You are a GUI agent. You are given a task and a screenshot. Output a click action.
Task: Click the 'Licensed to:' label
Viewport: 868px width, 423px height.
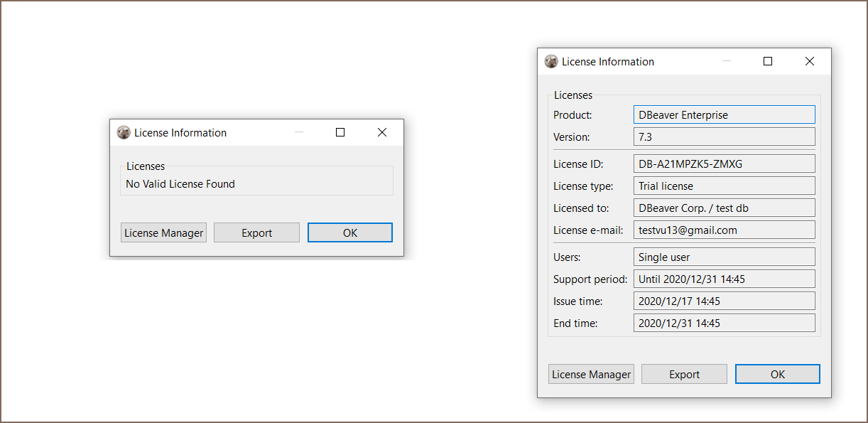click(582, 208)
